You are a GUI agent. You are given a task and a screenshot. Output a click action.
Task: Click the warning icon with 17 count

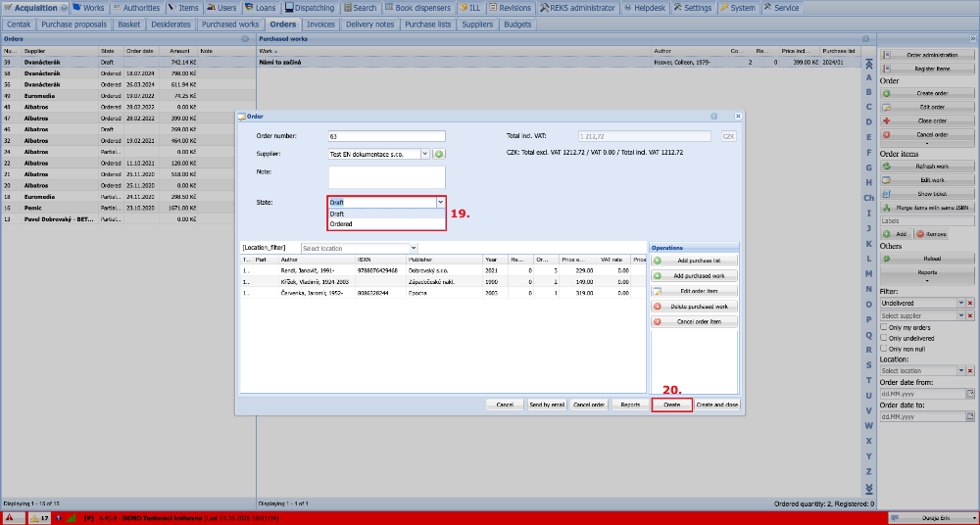(x=39, y=518)
